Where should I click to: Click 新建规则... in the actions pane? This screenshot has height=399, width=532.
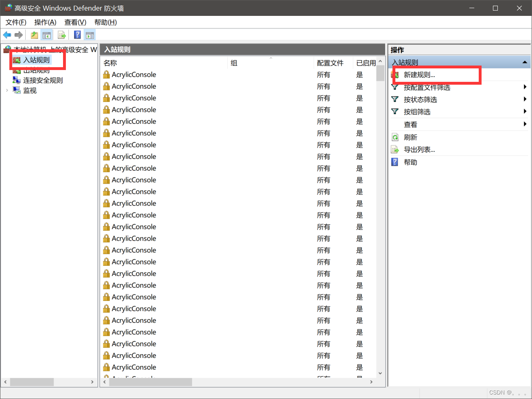419,75
